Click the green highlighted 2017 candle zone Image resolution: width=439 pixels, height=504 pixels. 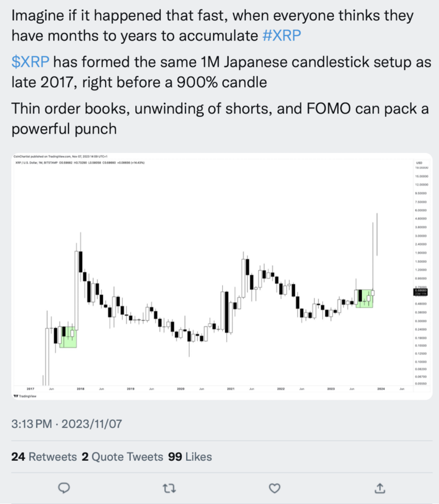point(68,337)
